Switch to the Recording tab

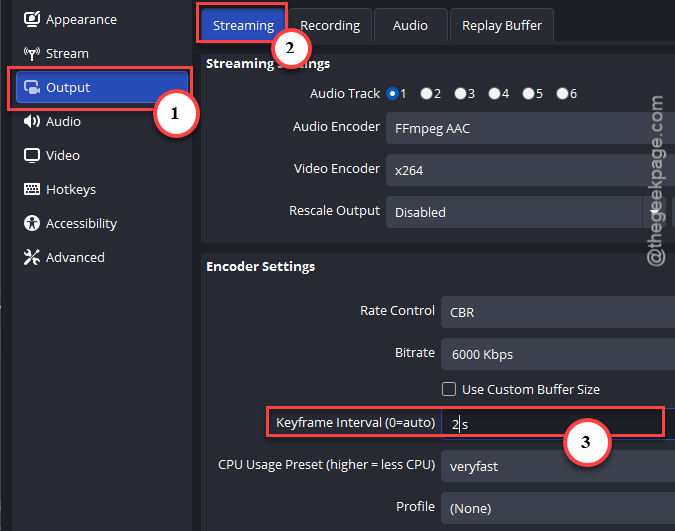pyautogui.click(x=330, y=25)
